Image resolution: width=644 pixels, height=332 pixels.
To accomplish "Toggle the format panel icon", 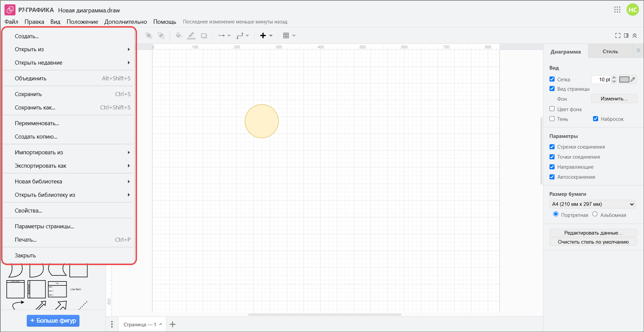I will (626, 35).
